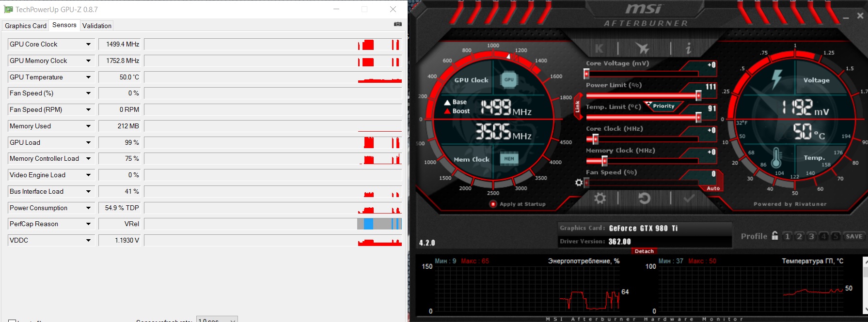Click the GPU temperature monitor graph
868x322 pixels.
pos(750,288)
